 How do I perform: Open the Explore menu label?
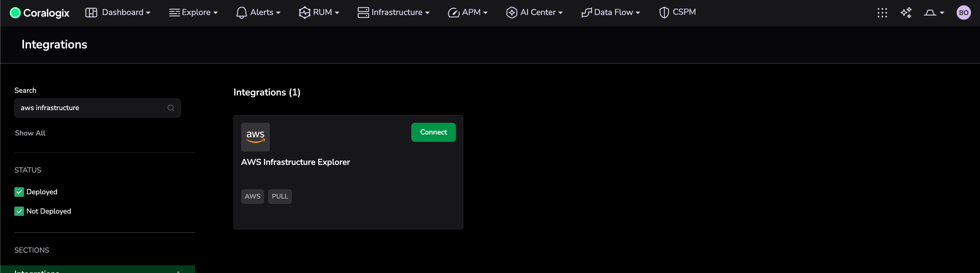[196, 12]
